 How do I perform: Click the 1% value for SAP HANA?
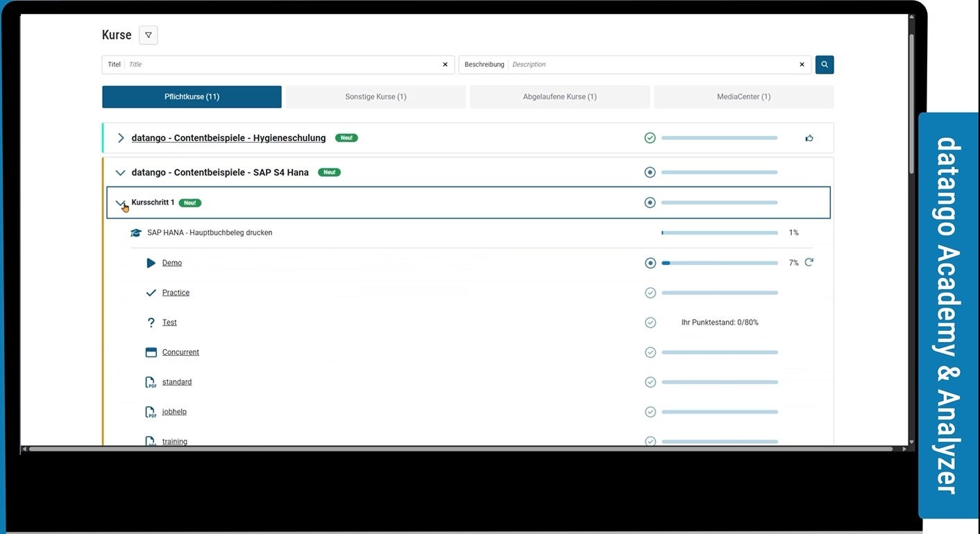click(794, 233)
